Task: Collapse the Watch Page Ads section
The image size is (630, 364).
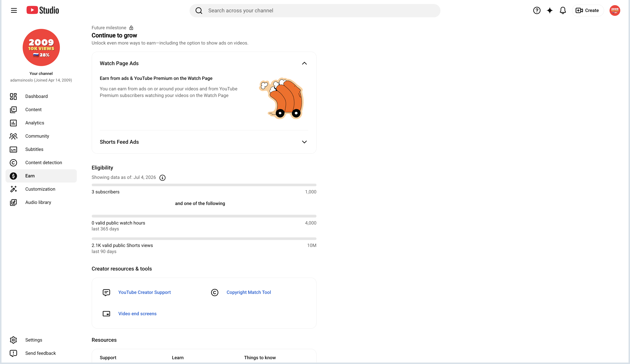Action: [x=304, y=63]
